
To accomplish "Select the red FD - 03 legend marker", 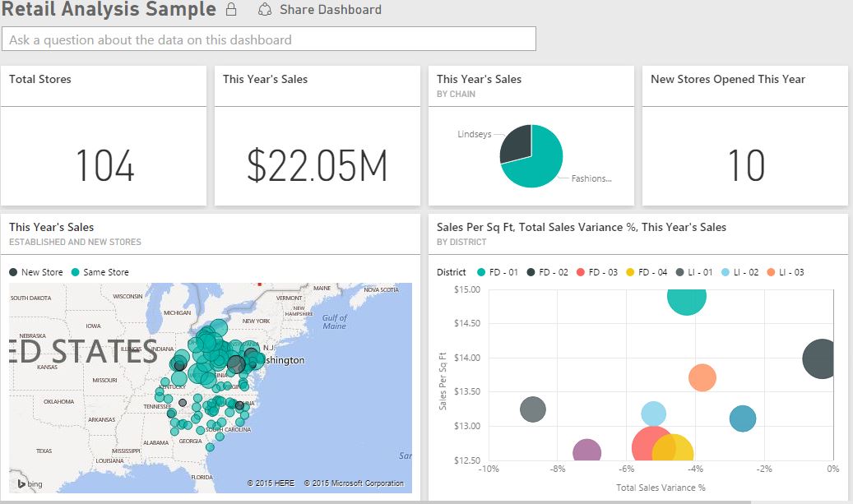I will pyautogui.click(x=580, y=271).
